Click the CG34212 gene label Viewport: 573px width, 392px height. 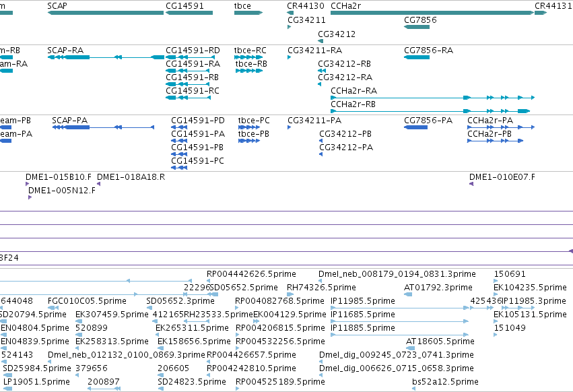click(337, 34)
